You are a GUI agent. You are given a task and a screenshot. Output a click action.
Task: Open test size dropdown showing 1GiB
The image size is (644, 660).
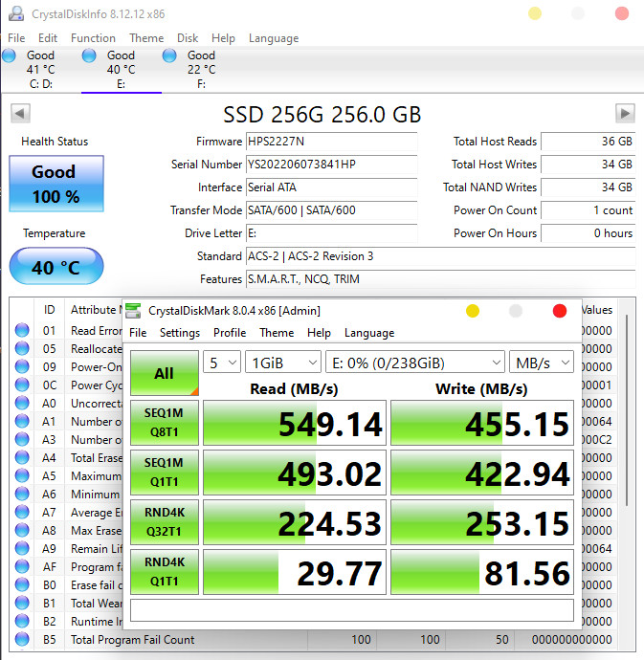pos(283,362)
